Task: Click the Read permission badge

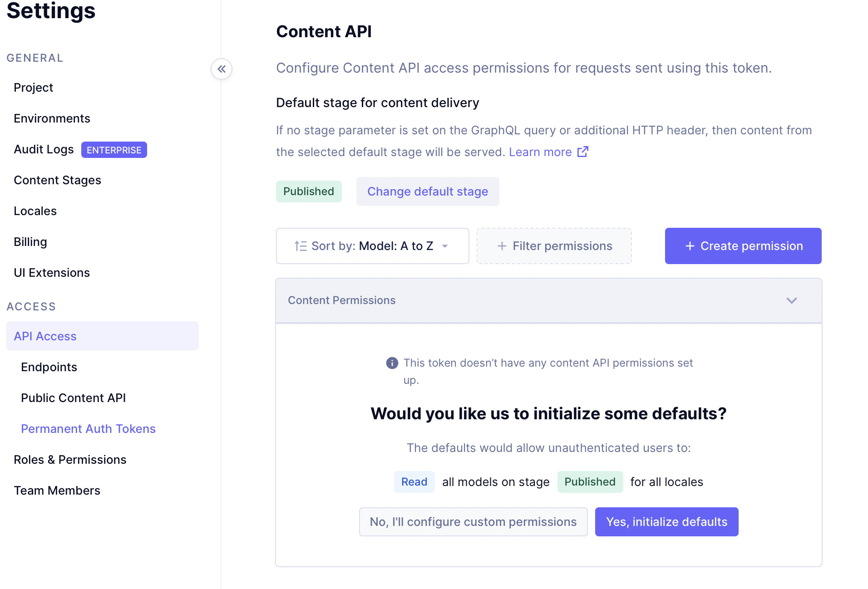Action: point(414,481)
